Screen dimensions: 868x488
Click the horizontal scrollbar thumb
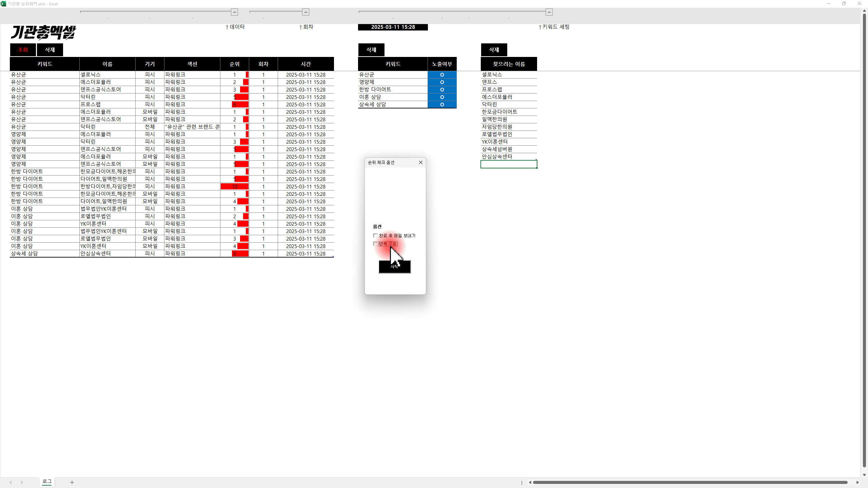[x=690, y=482]
